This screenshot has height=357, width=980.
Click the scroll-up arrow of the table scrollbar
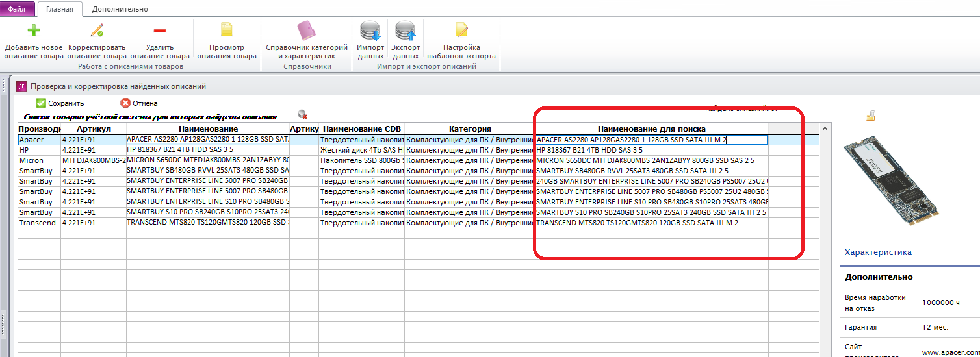pos(825,129)
